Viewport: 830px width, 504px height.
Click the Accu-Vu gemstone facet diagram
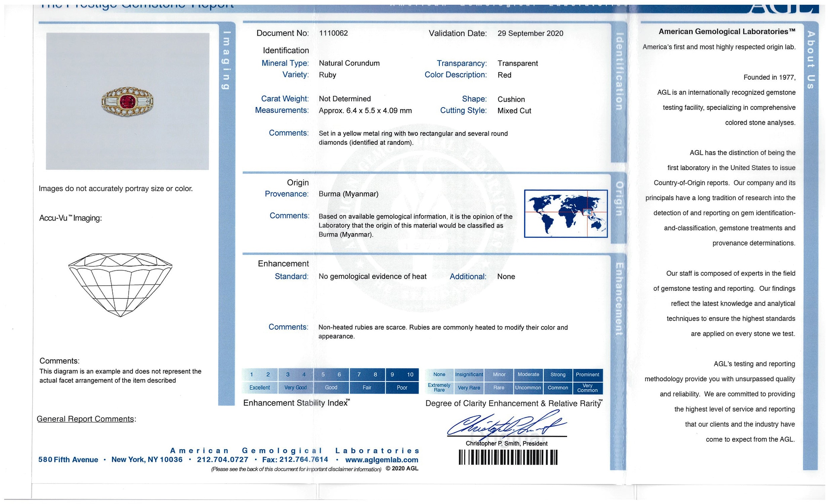click(120, 285)
